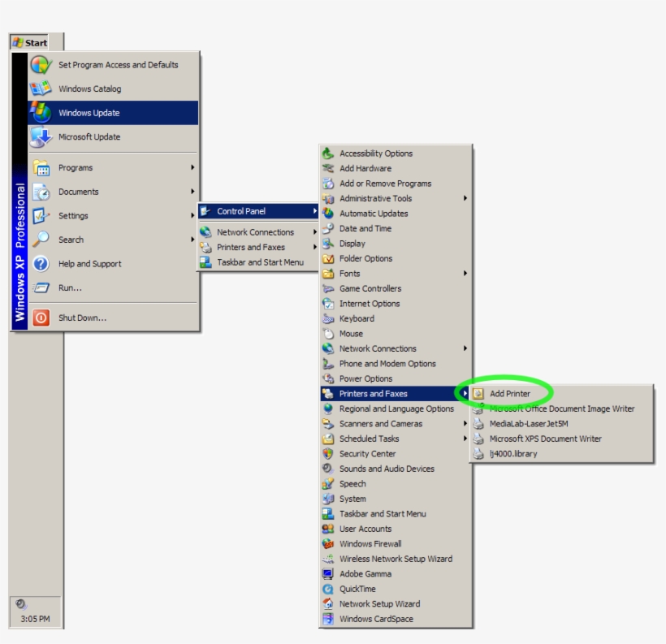Screen dimensions: 666x644
Task: Open the Mouse control panel
Action: pyautogui.click(x=349, y=333)
